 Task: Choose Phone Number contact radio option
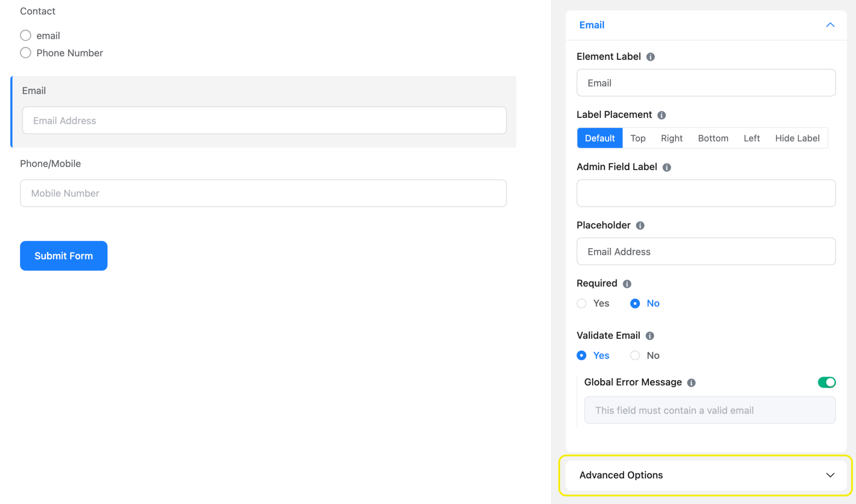pyautogui.click(x=25, y=53)
